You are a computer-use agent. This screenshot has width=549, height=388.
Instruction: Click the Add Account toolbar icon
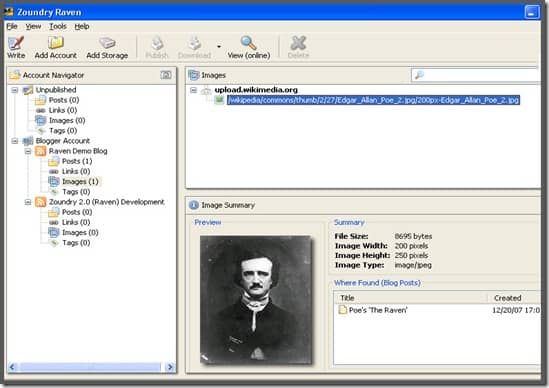(56, 43)
